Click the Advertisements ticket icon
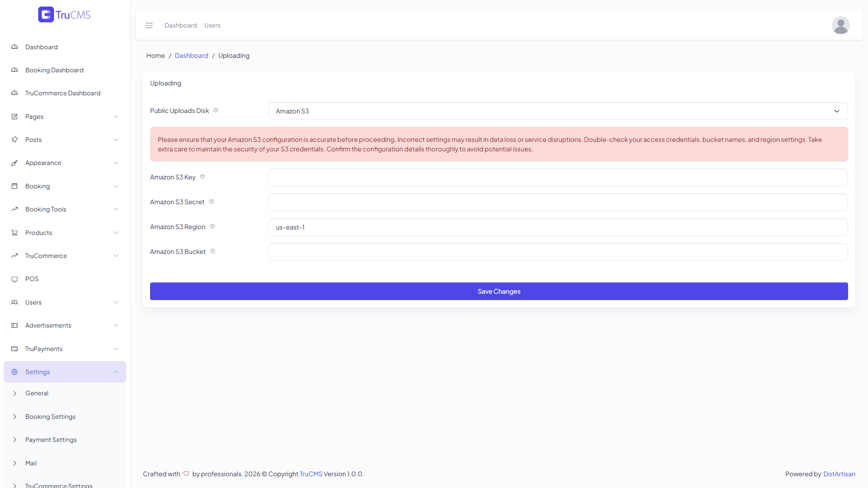Image resolution: width=868 pixels, height=488 pixels. coord(14,325)
